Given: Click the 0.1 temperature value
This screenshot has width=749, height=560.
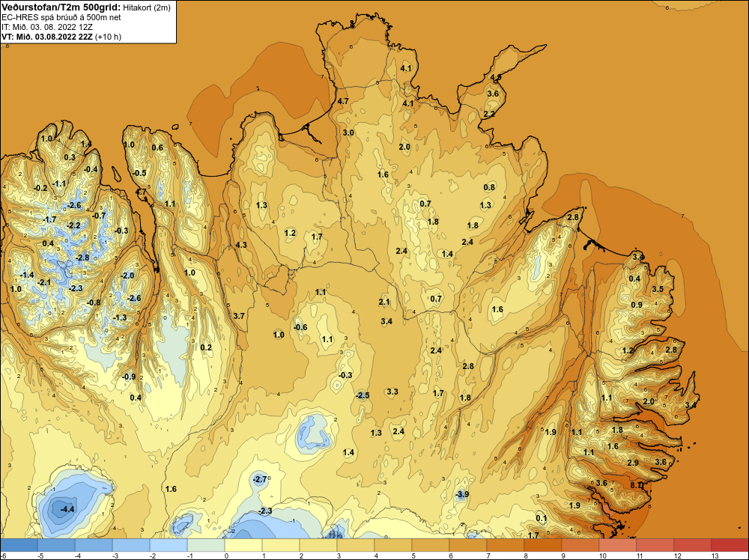Looking at the screenshot, I should (542, 518).
